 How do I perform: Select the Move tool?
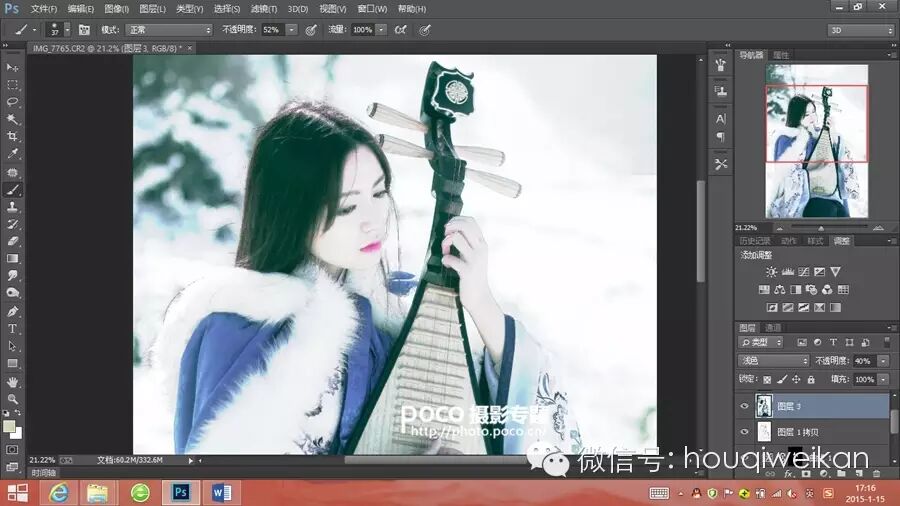(x=12, y=68)
